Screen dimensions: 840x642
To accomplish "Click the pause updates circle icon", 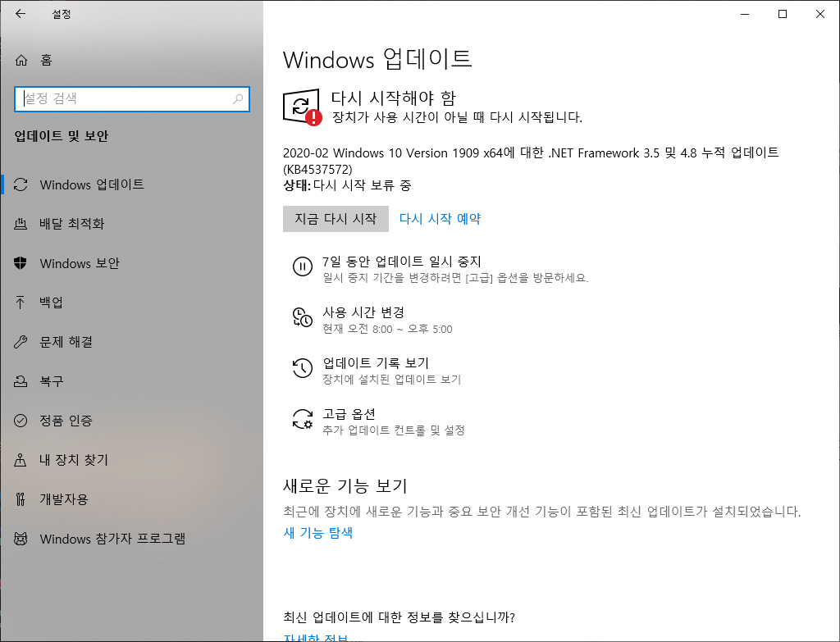I will pyautogui.click(x=303, y=266).
